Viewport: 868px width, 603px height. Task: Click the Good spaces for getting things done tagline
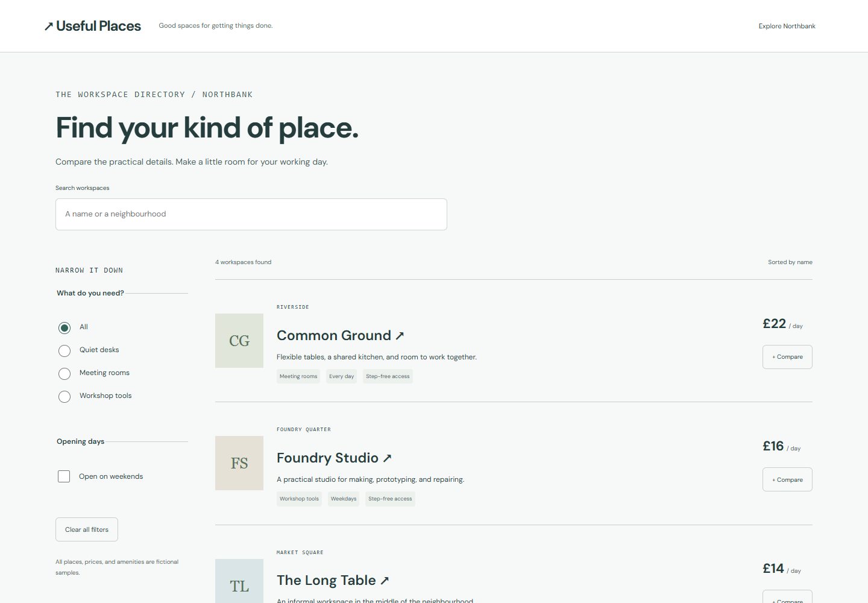tap(216, 26)
